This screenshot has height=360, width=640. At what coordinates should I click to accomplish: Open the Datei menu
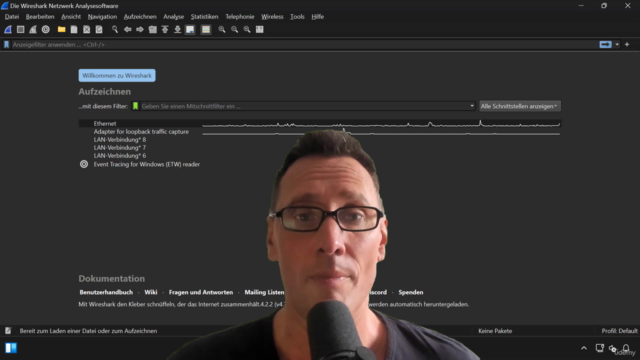(x=12, y=17)
